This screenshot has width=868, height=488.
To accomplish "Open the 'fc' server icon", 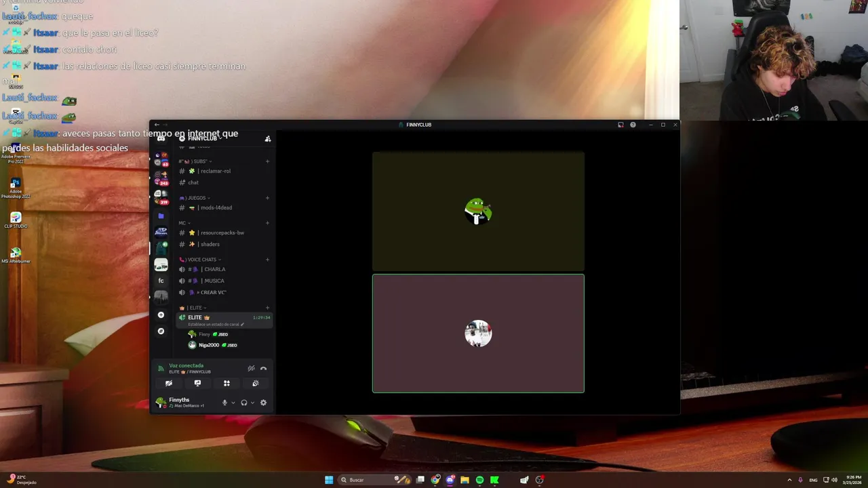I will click(161, 281).
